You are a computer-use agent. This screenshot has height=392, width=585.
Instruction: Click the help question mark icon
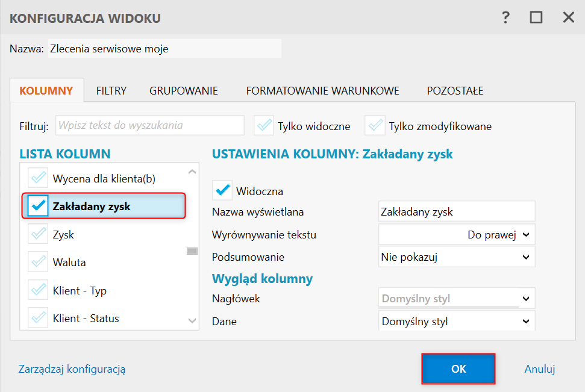click(x=506, y=17)
